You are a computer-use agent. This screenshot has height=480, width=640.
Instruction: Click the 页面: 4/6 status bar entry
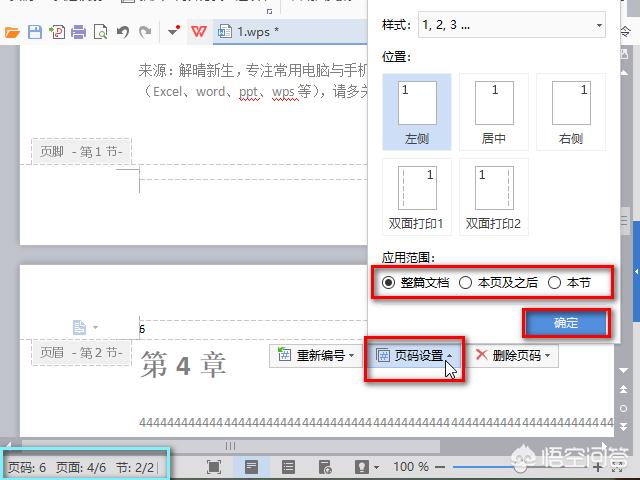tap(81, 467)
